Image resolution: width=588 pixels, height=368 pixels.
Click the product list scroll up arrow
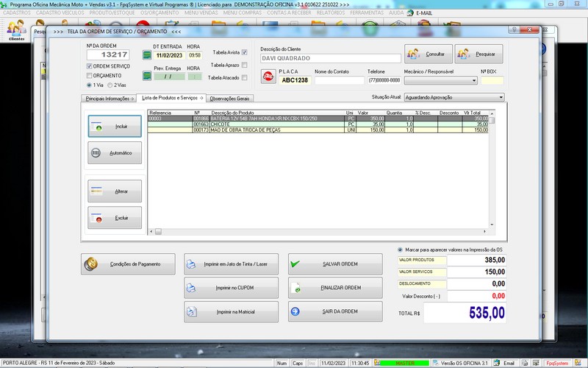coord(492,113)
